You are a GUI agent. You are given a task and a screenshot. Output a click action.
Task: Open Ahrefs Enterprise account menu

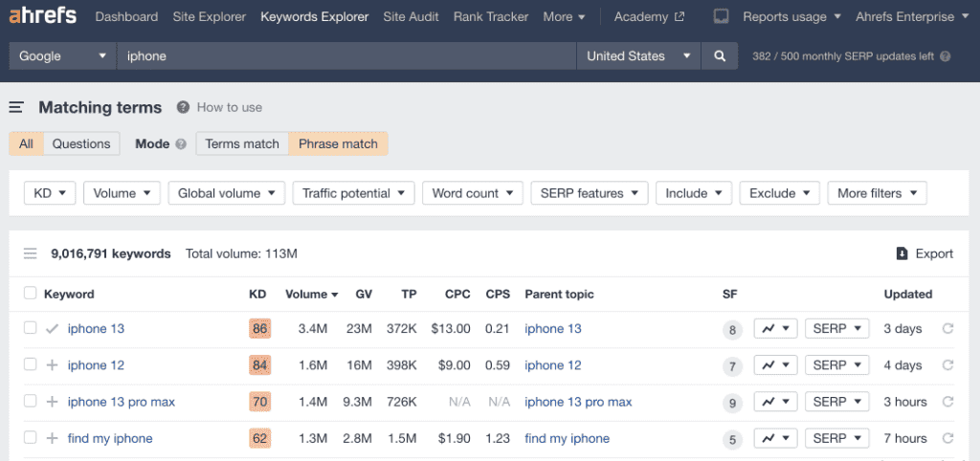(x=914, y=17)
